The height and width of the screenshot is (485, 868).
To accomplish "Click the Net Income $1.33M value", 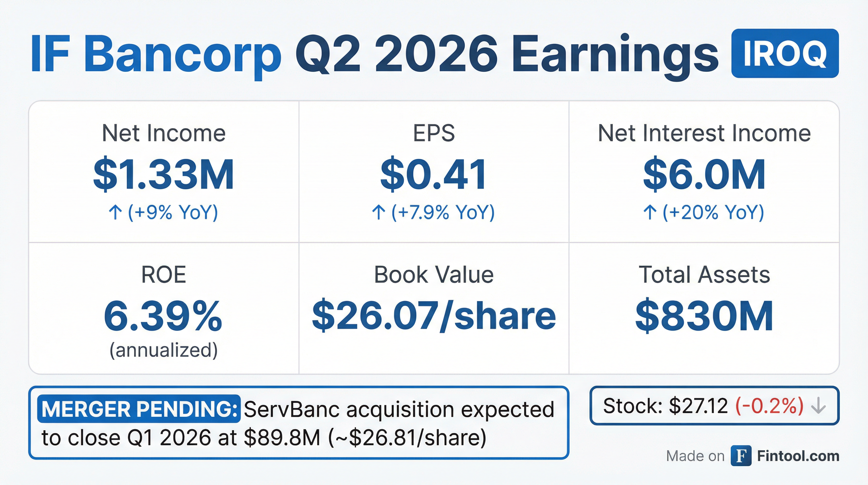I will [x=164, y=174].
